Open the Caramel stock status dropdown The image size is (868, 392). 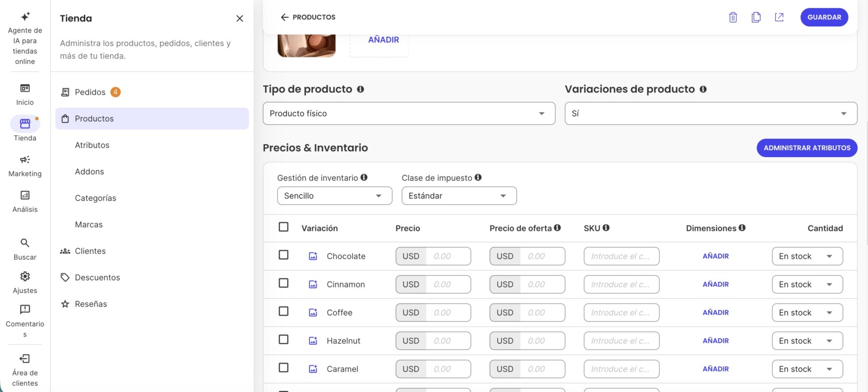coord(807,369)
